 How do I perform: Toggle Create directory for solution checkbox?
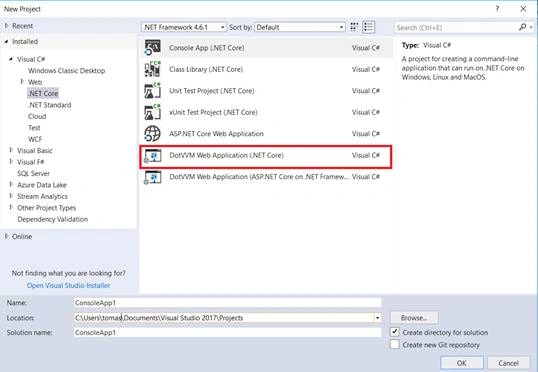395,332
